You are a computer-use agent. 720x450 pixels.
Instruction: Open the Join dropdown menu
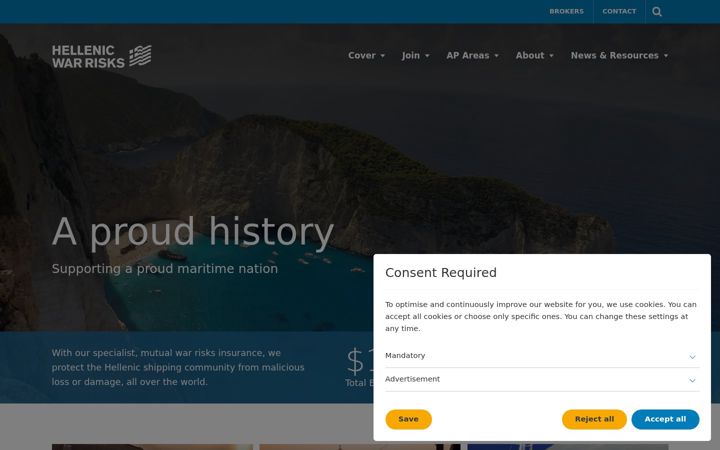415,56
